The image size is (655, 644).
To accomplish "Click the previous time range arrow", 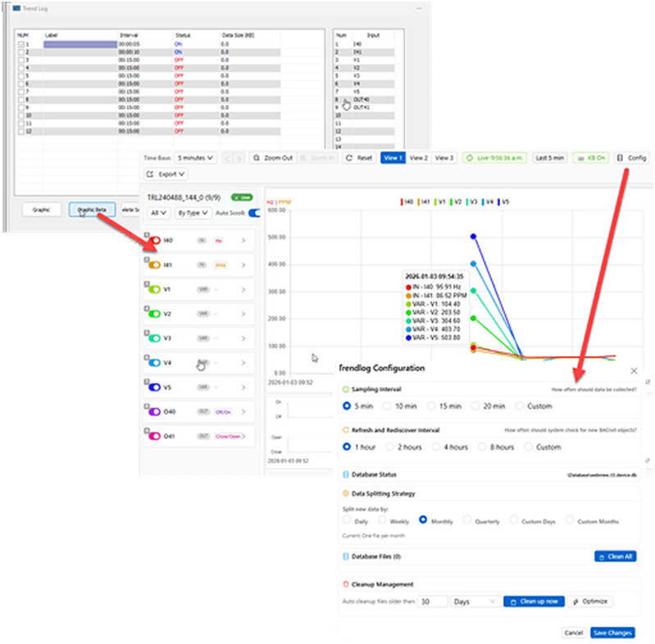I will click(229, 158).
